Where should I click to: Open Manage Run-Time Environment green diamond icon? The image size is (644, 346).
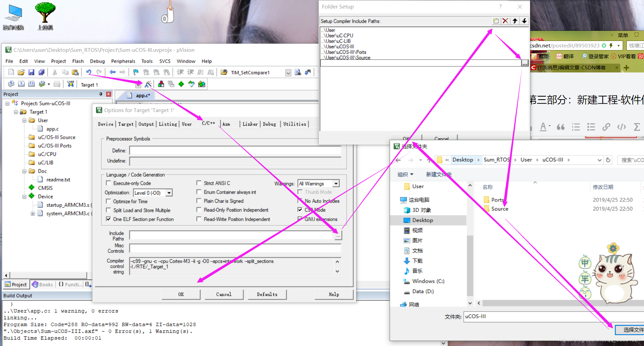point(181,84)
